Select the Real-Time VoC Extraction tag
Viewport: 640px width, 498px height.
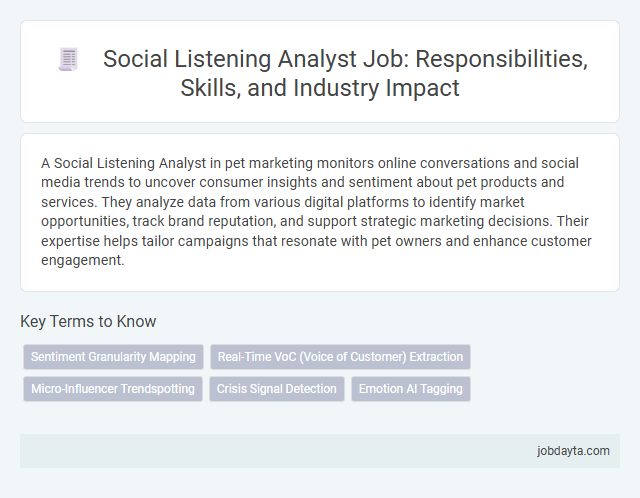340,357
